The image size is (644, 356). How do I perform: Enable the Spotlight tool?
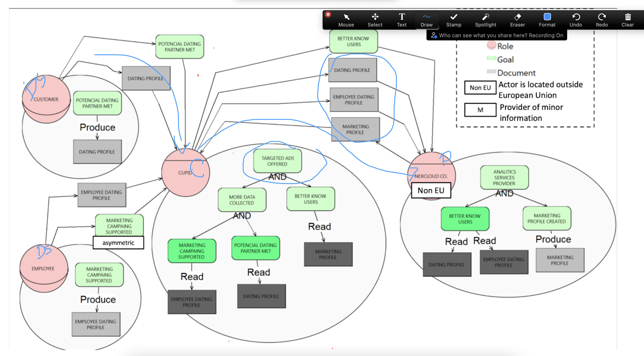[485, 20]
